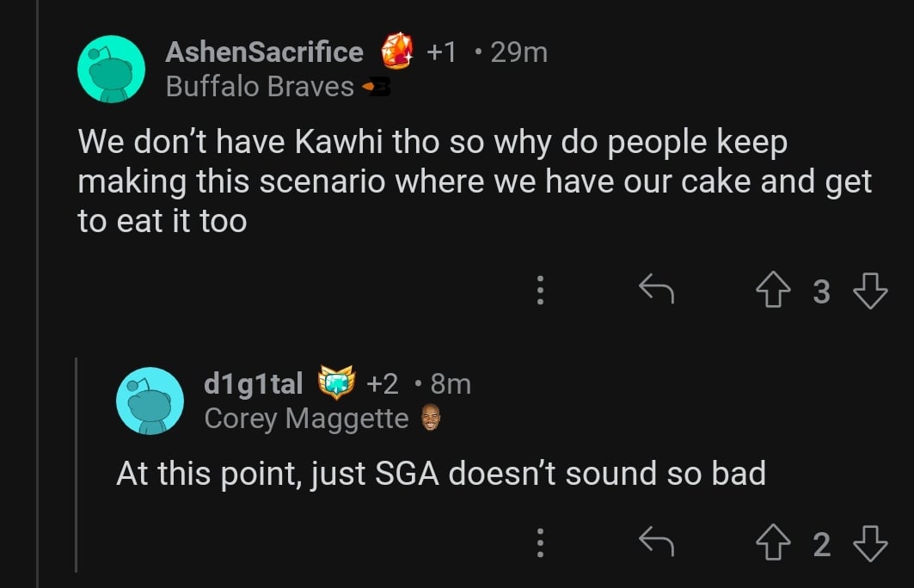Reply to d1g1tal's comment using the arrow
Screen dimensions: 914x588
tap(656, 543)
